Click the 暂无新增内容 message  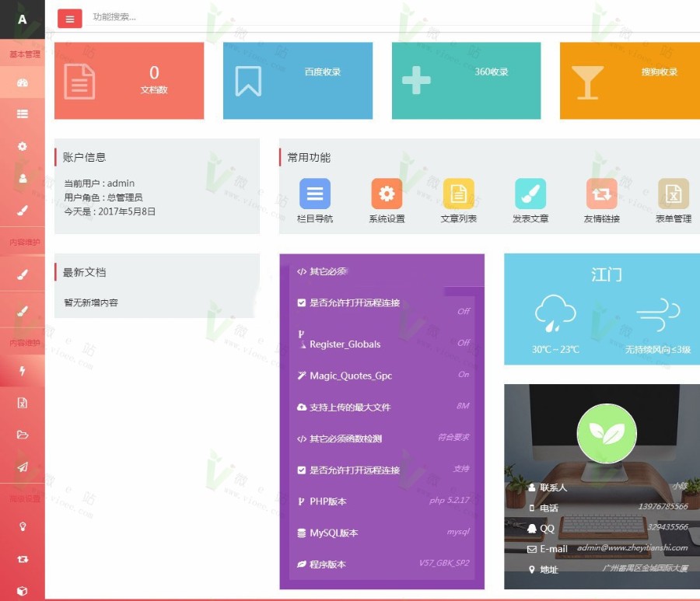pos(91,302)
